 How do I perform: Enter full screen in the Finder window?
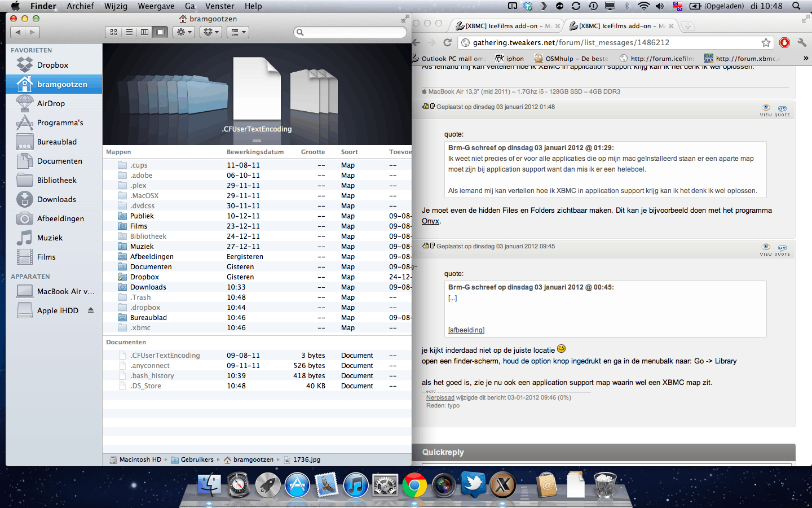pyautogui.click(x=405, y=19)
